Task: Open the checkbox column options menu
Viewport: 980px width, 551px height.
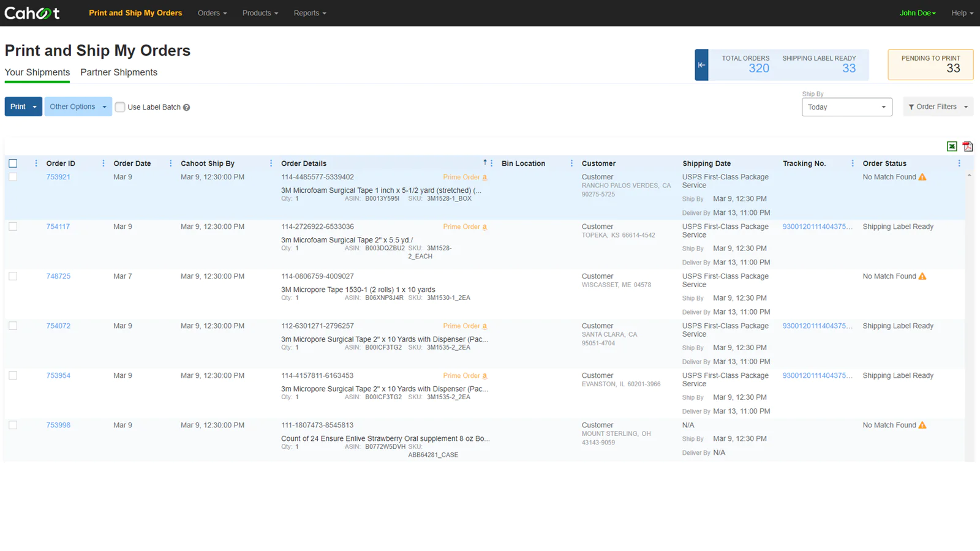Action: 36,163
